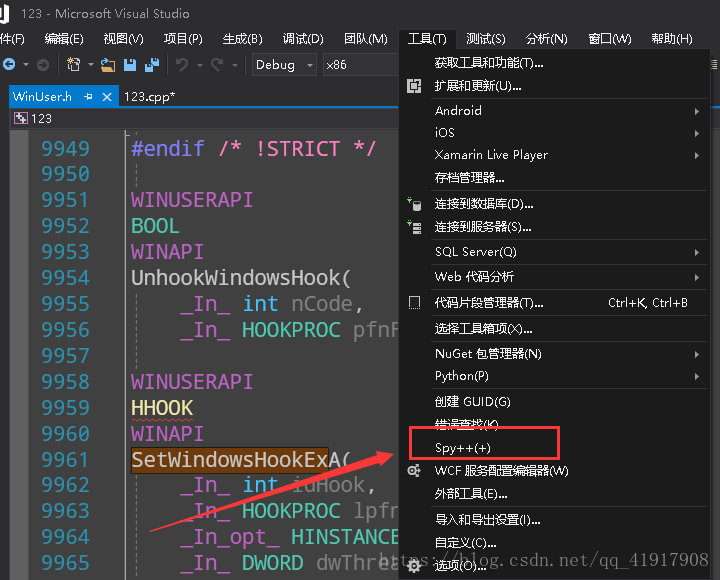Click the 工具(T) menu header
720x580 pixels.
pyautogui.click(x=427, y=39)
